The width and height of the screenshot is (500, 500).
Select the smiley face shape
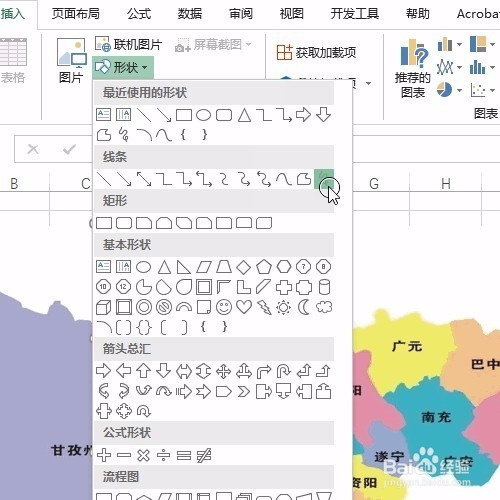[224, 307]
